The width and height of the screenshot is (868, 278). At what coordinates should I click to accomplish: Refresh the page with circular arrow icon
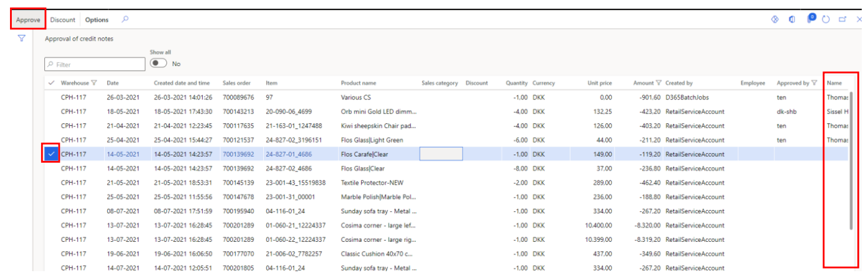click(826, 19)
